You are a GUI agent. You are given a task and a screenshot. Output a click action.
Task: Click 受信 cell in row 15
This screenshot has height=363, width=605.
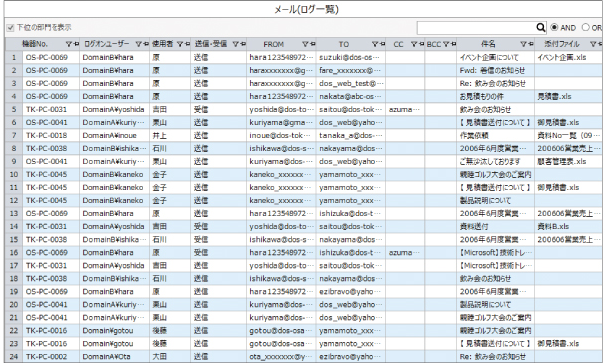(x=201, y=240)
